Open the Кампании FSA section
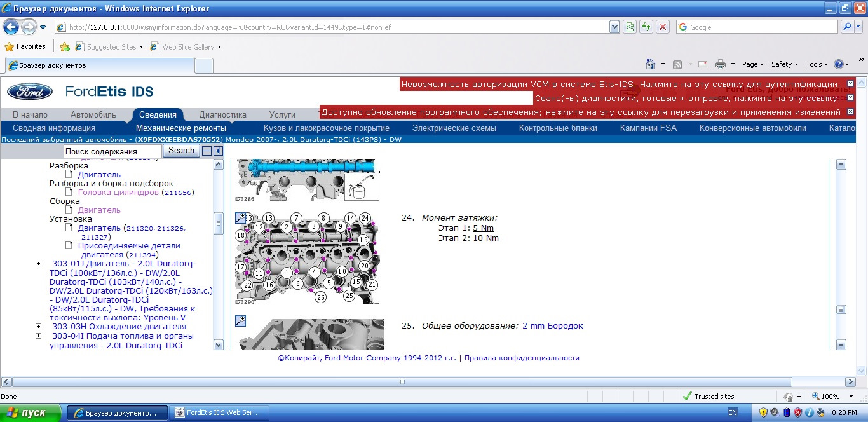 click(648, 128)
